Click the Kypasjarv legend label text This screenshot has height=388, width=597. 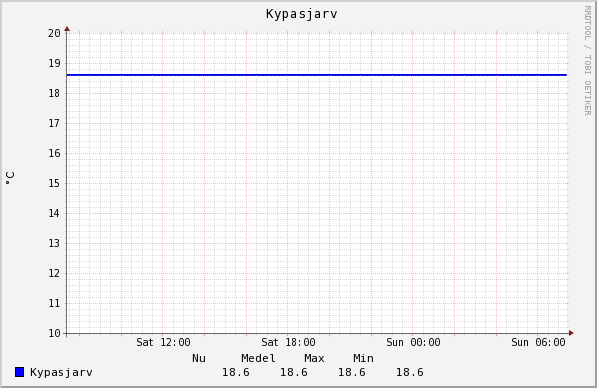tap(61, 372)
